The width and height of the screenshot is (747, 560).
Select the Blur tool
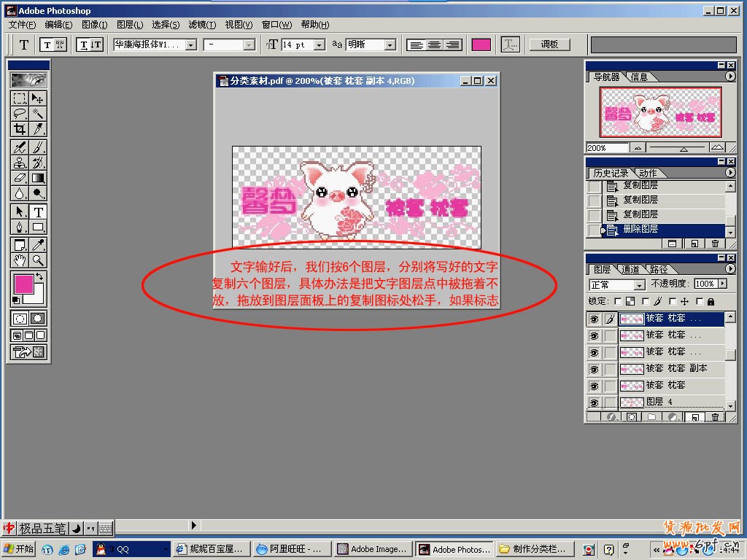coord(20,193)
